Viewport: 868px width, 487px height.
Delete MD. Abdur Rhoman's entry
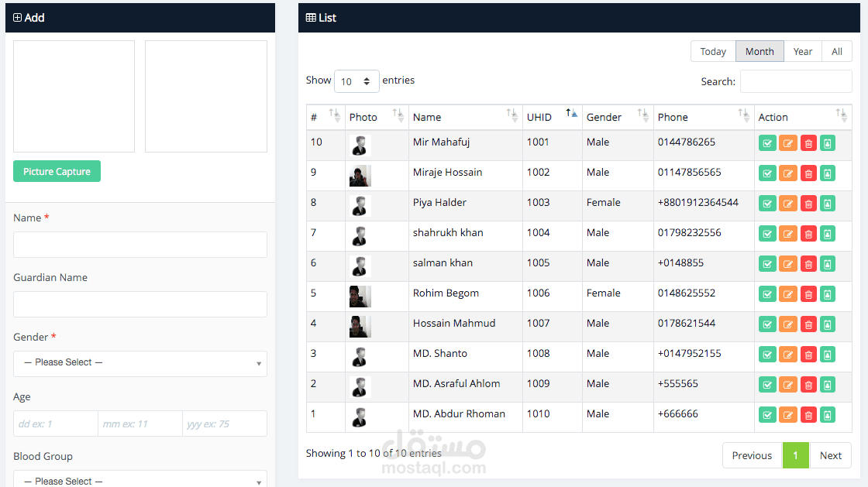(808, 415)
